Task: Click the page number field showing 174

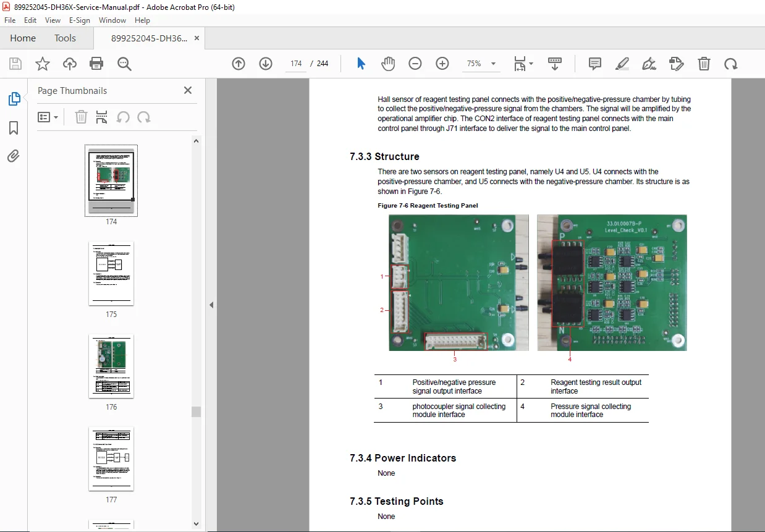Action: pos(296,64)
